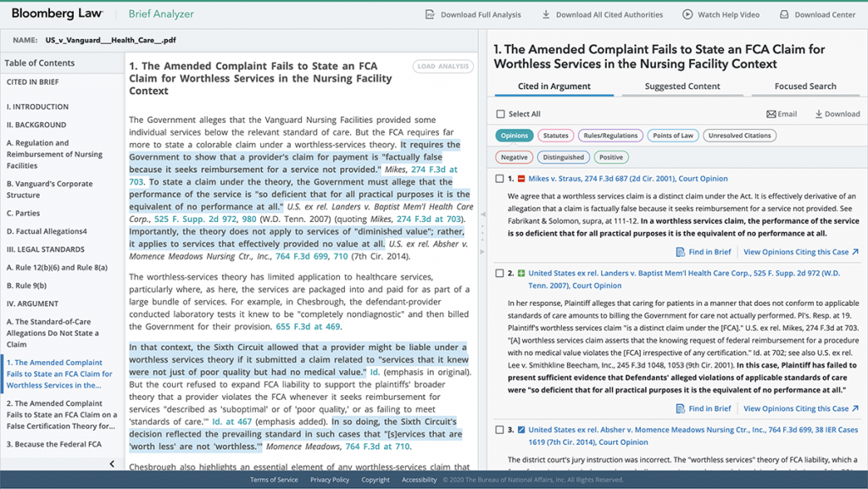
Task: Click View Opinions Citing this Case for Mikes
Action: [795, 252]
